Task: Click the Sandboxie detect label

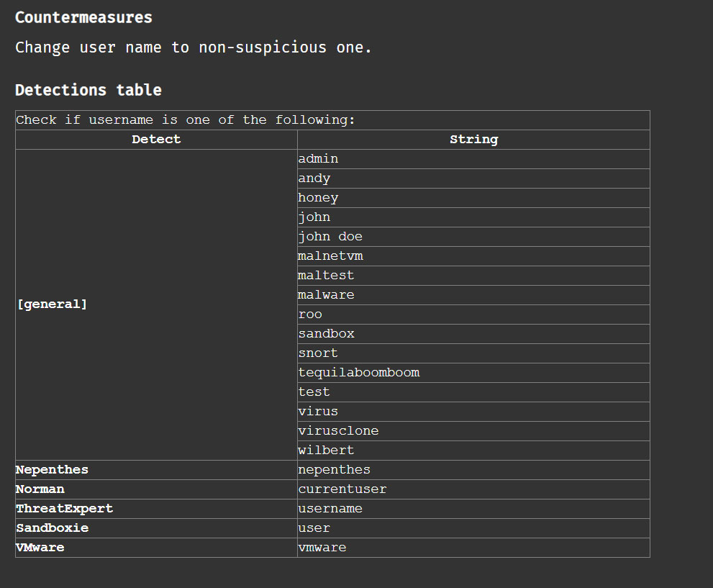Action: click(x=53, y=528)
